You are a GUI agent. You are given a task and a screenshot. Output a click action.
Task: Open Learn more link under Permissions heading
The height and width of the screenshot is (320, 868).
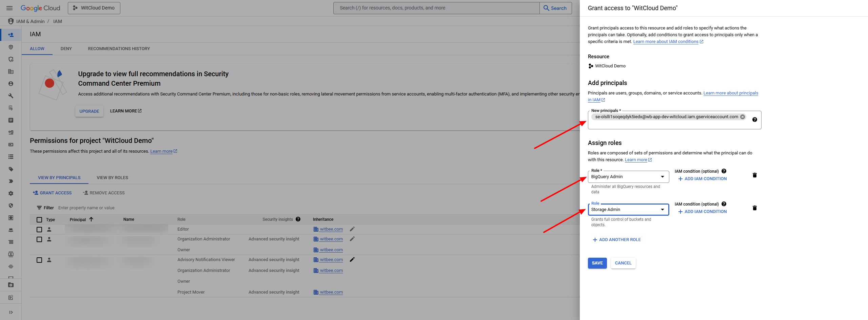163,151
